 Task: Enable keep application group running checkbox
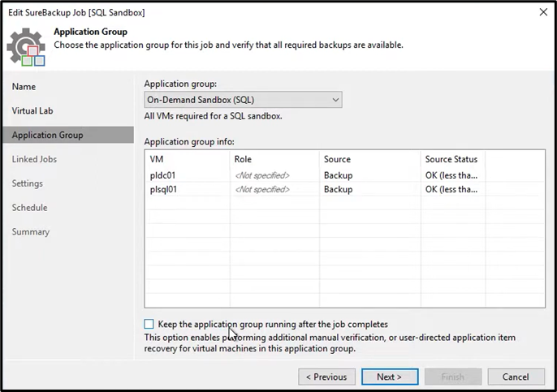click(x=149, y=324)
